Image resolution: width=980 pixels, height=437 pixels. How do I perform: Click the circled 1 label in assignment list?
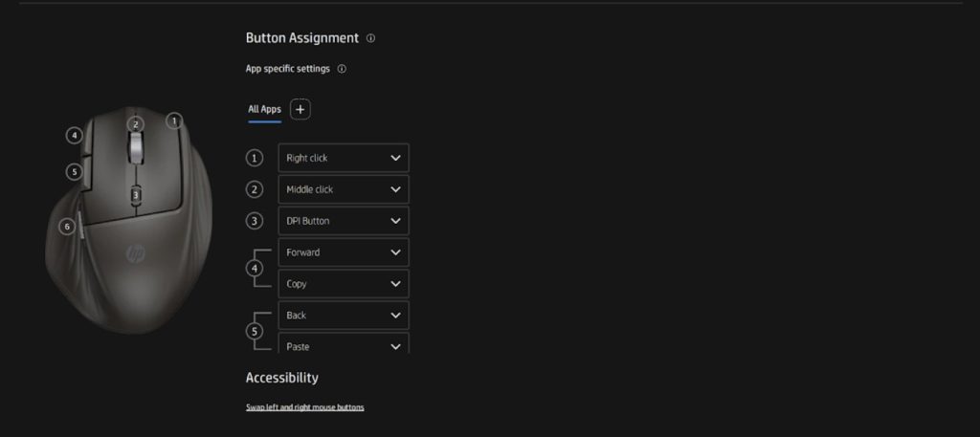pyautogui.click(x=255, y=158)
